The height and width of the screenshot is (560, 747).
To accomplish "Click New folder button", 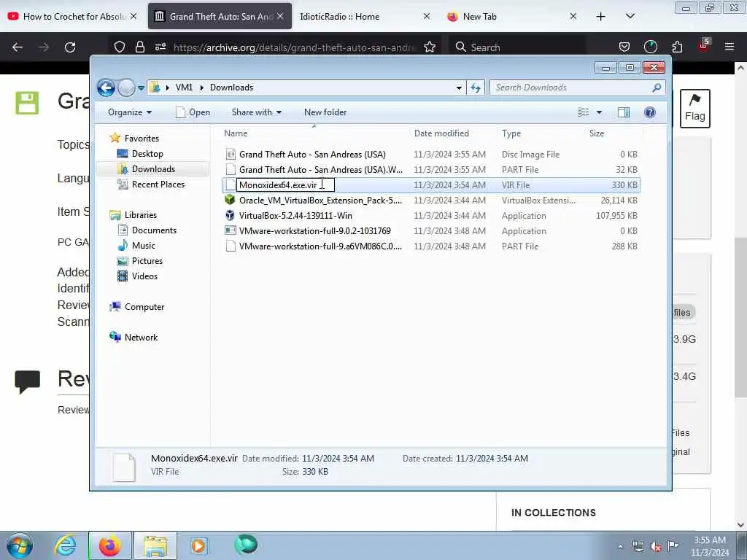I will (x=325, y=112).
